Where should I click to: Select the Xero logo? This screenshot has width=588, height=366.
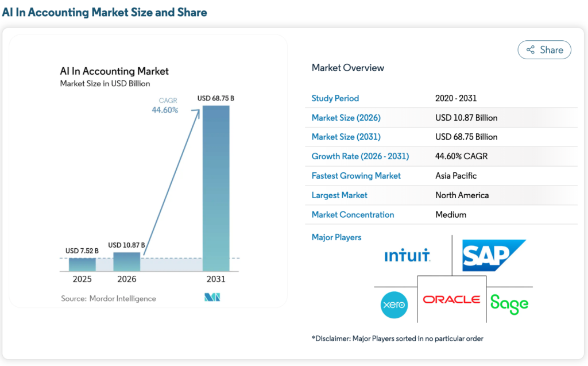click(x=394, y=305)
